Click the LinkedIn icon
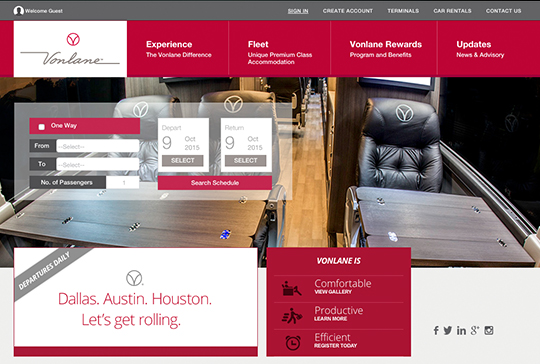Image resolution: width=540 pixels, height=364 pixels. pyautogui.click(x=461, y=331)
